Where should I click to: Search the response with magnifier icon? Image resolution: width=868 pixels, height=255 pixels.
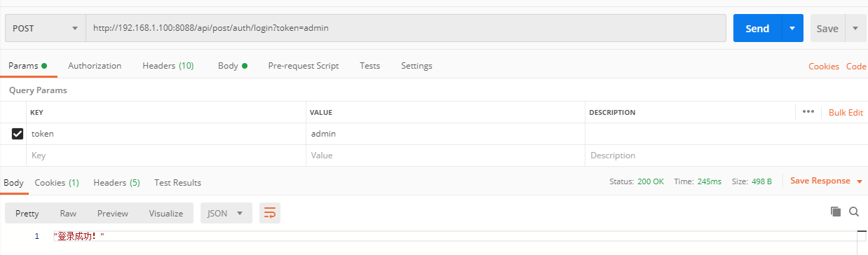(854, 212)
